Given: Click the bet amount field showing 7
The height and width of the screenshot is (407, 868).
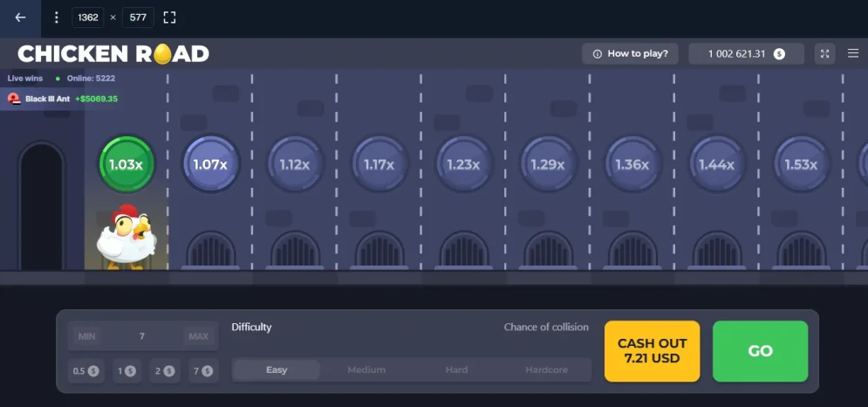Looking at the screenshot, I should 142,336.
